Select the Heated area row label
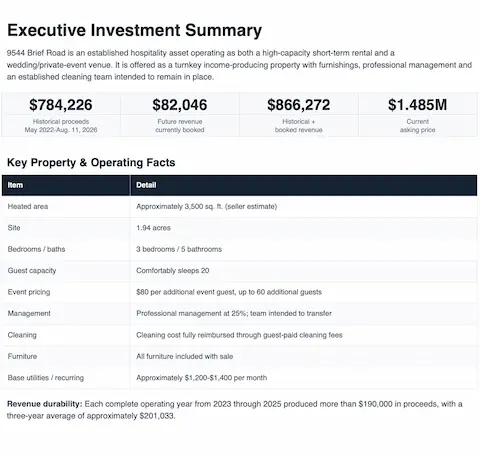 (28, 206)
